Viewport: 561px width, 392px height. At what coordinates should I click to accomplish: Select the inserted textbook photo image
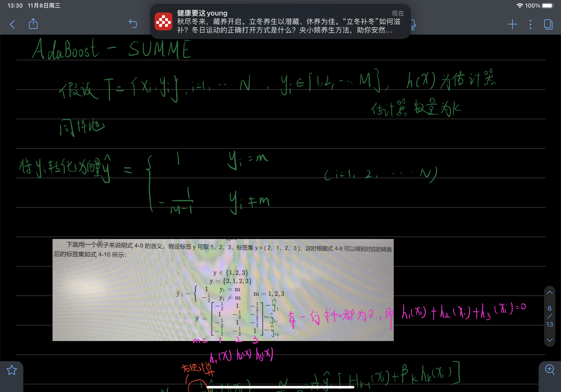click(x=223, y=290)
